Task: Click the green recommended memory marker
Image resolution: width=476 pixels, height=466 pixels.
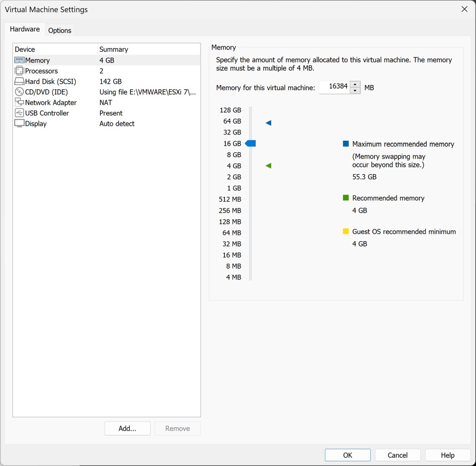Action: pos(268,166)
